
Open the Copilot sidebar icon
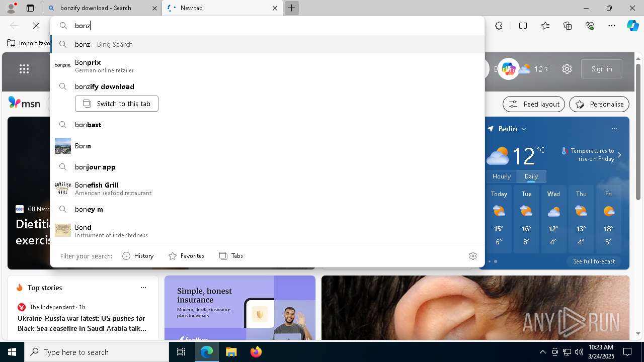click(632, 26)
